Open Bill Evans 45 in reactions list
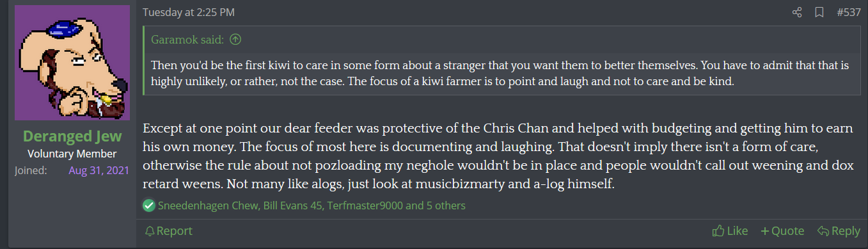 click(x=292, y=205)
